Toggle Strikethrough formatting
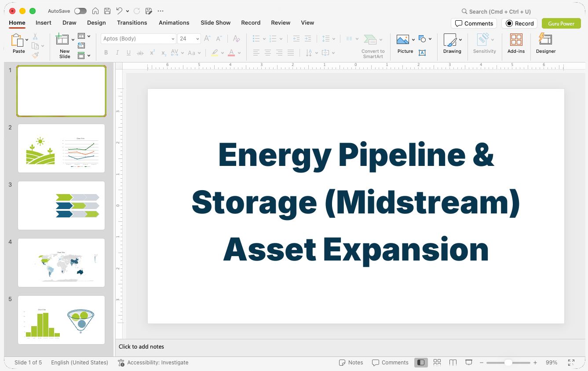The height and width of the screenshot is (371, 588). click(140, 53)
